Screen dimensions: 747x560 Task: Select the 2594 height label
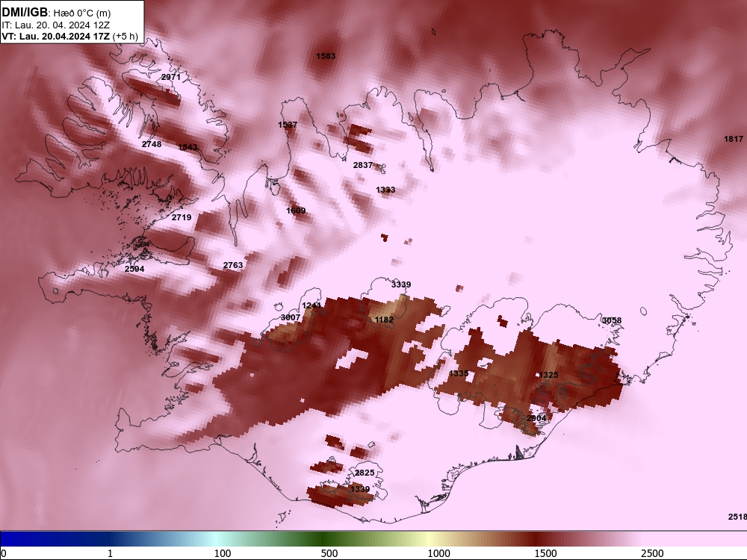click(x=134, y=269)
